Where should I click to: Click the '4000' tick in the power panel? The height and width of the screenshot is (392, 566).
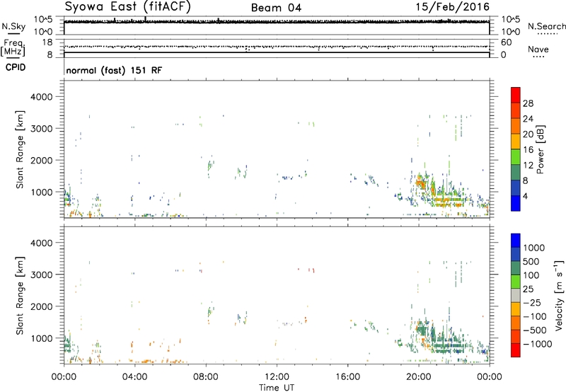pos(41,97)
